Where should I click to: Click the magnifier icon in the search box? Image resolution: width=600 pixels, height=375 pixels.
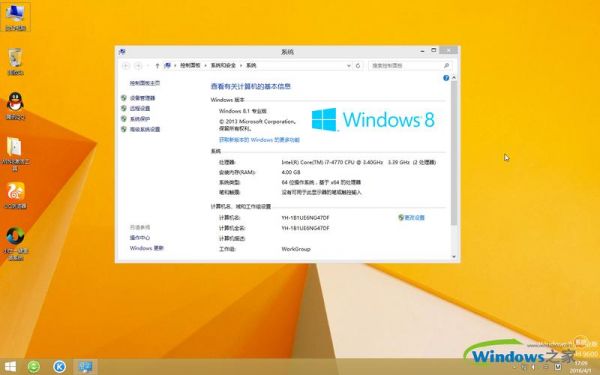446,66
